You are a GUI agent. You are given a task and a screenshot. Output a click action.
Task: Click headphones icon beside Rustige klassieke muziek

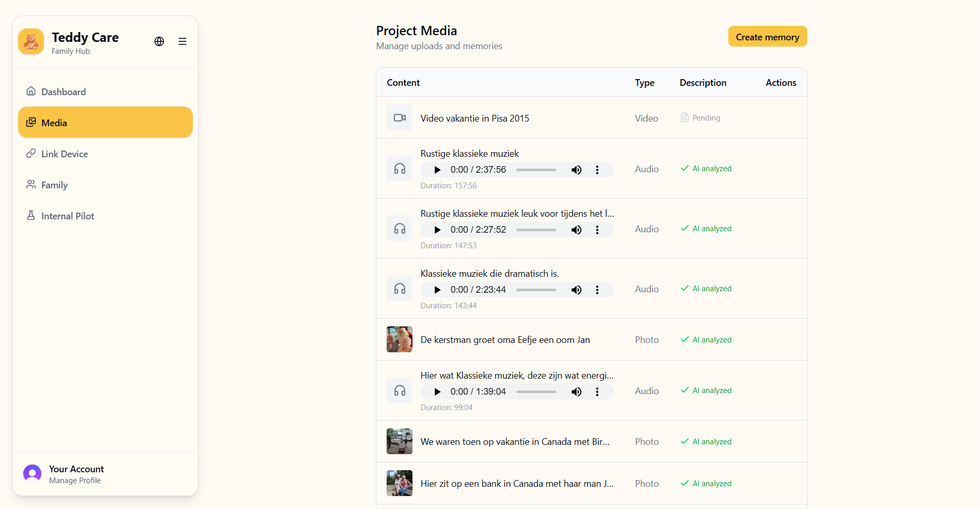pos(400,169)
